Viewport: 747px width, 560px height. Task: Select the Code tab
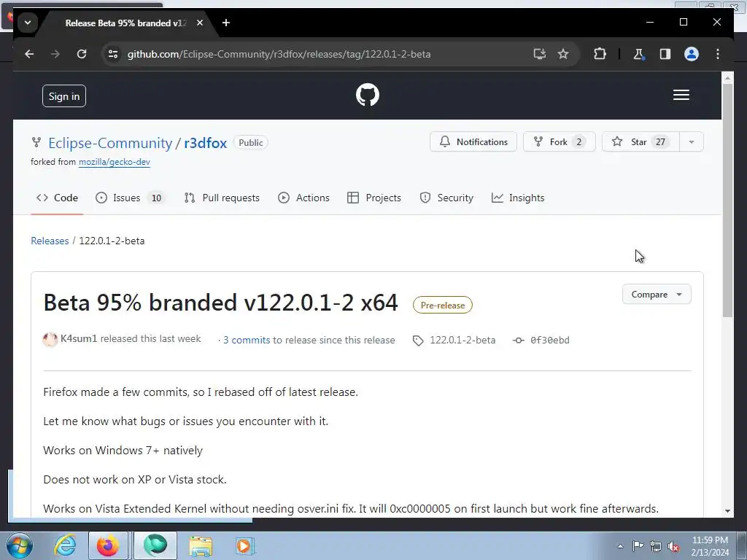coord(57,198)
